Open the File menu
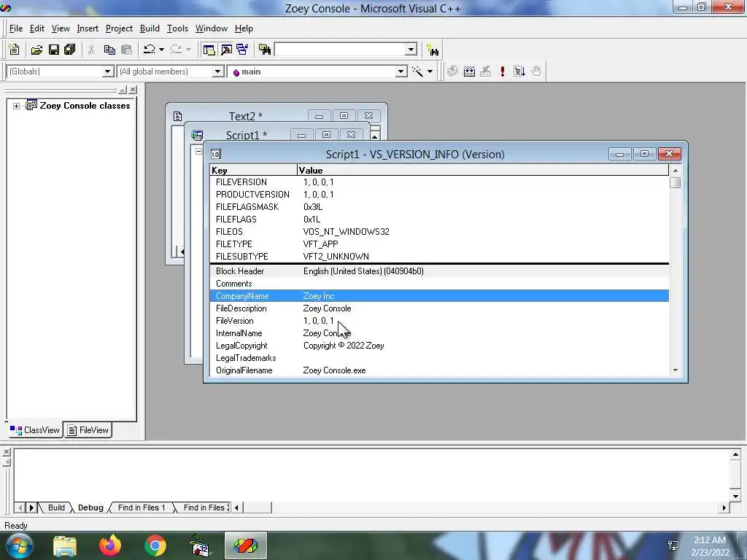747x560 pixels. click(x=16, y=28)
